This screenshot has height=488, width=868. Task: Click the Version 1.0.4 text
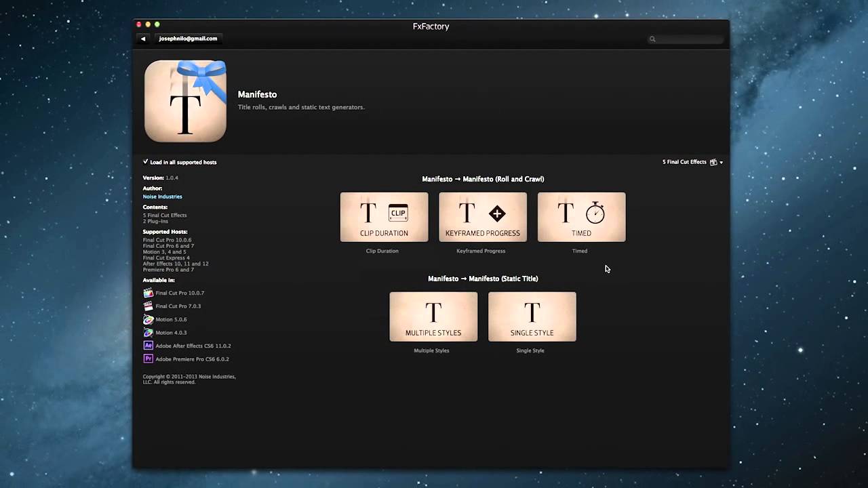coord(161,178)
